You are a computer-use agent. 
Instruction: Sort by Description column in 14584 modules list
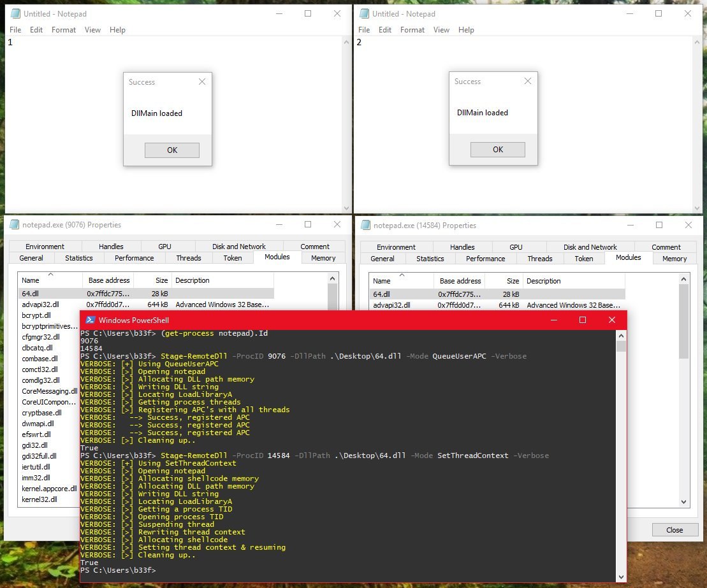(x=574, y=281)
